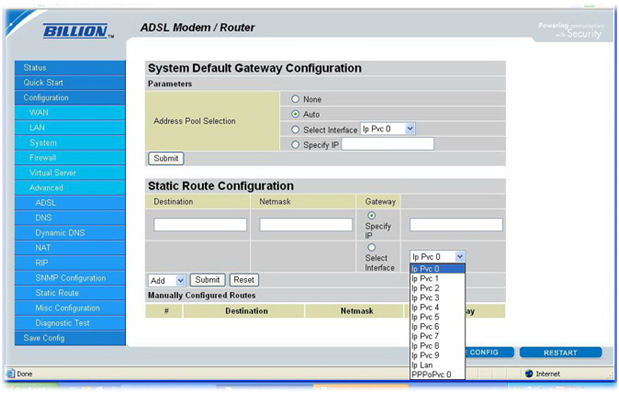Viewport: 619px width, 394px height.
Task: Click the page icon next to Done
Action: tap(11, 373)
